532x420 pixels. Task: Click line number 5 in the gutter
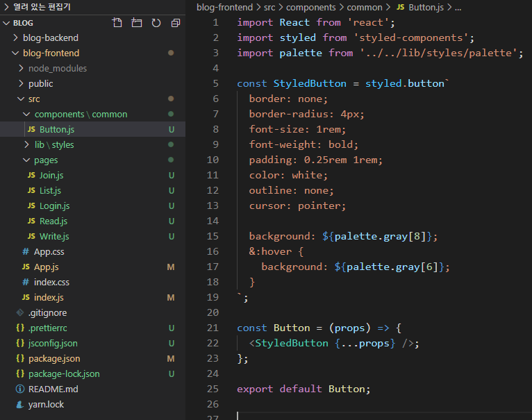(x=215, y=83)
